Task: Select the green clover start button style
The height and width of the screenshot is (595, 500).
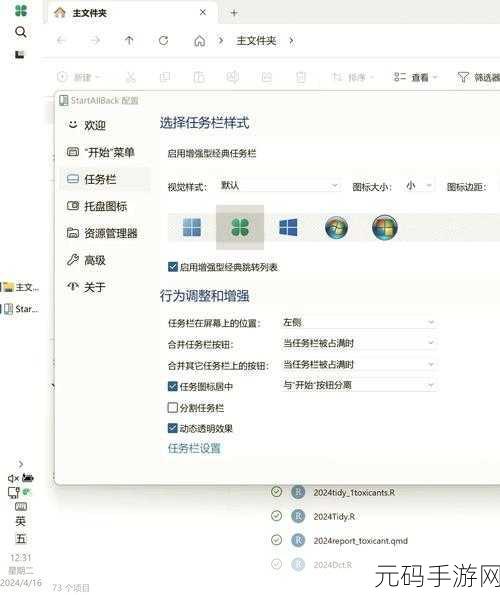Action: coord(240,227)
